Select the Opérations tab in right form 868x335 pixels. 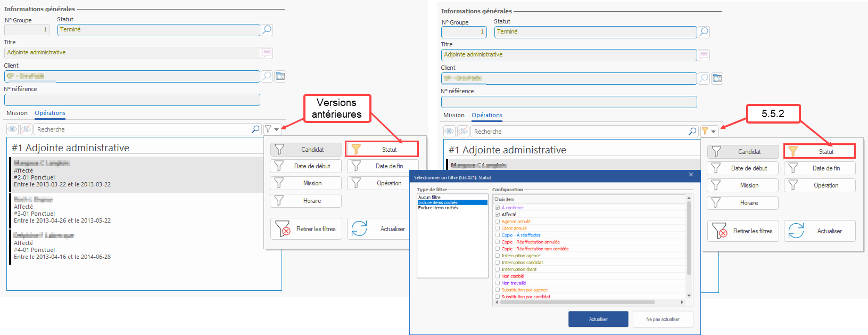click(x=486, y=115)
